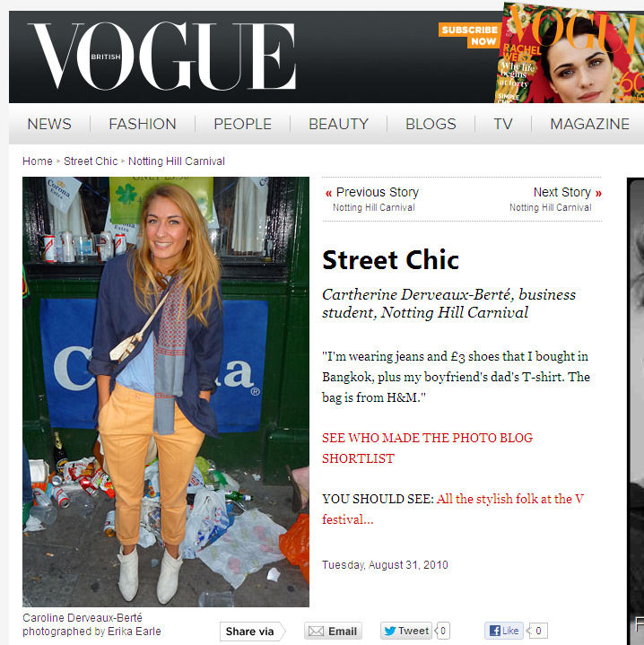Open the NEWS menu item
This screenshot has width=644, height=645.
coord(49,124)
